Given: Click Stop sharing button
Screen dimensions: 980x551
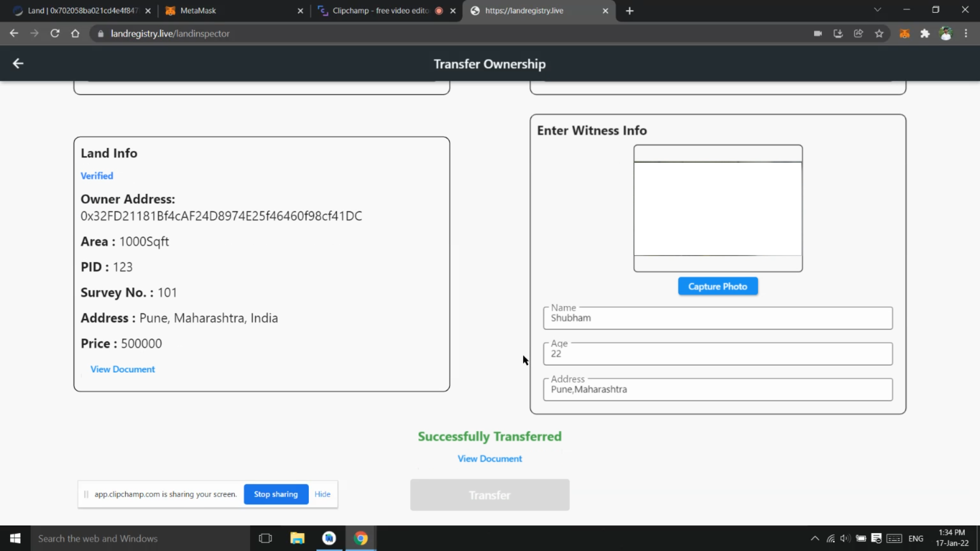Looking at the screenshot, I should [x=276, y=494].
